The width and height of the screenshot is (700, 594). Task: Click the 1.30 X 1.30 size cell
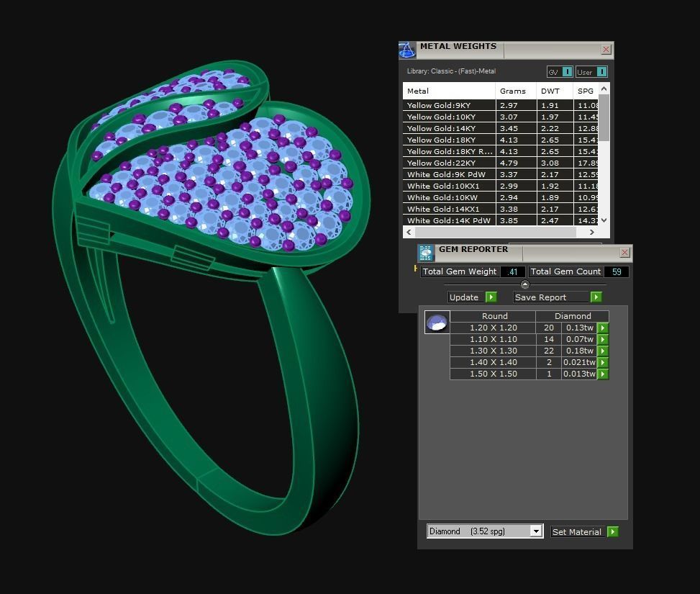point(493,351)
